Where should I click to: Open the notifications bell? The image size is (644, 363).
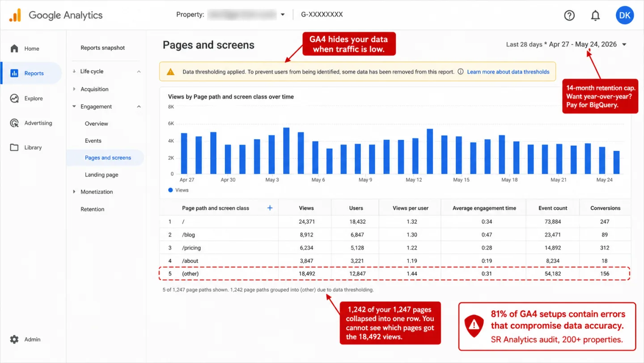(x=595, y=16)
